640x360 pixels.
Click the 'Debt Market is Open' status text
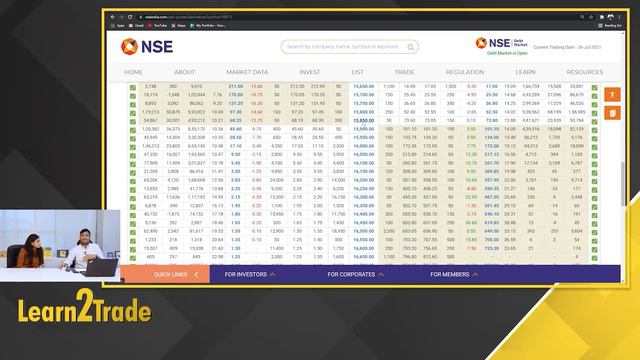click(507, 53)
